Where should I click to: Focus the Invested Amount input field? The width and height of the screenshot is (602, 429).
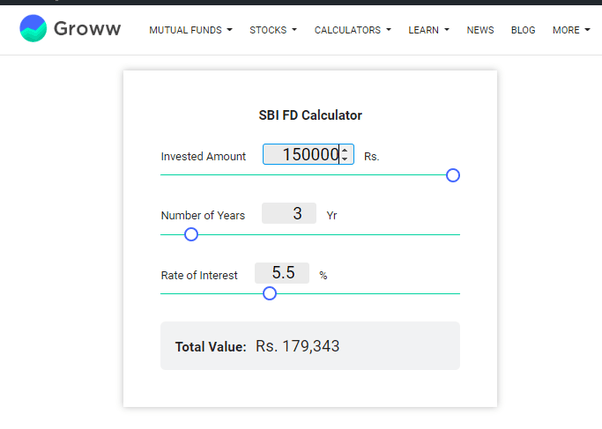click(x=308, y=154)
